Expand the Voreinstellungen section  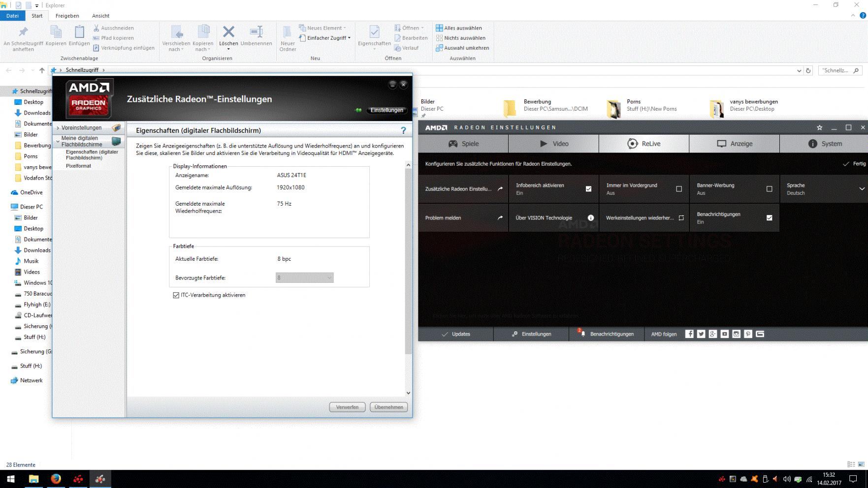click(x=58, y=128)
